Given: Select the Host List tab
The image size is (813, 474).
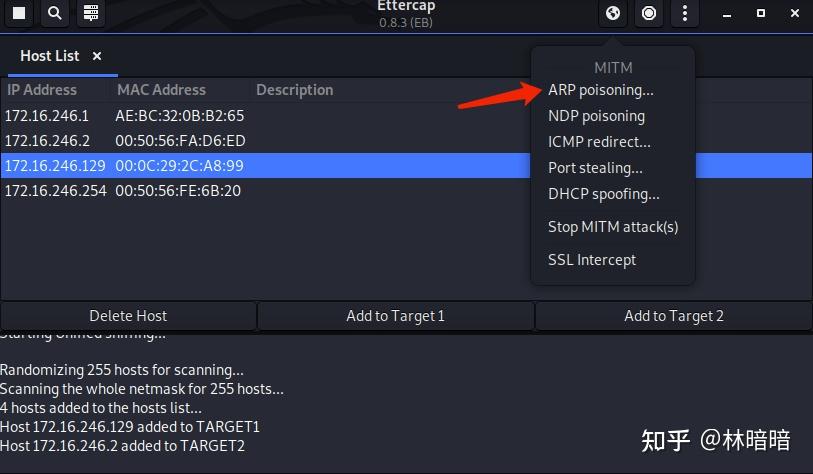Looking at the screenshot, I should coord(49,56).
